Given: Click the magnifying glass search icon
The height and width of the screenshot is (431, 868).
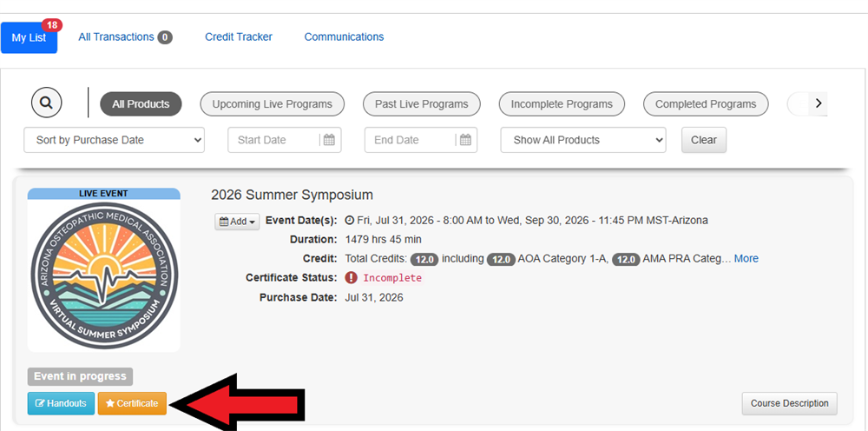Looking at the screenshot, I should (x=47, y=103).
